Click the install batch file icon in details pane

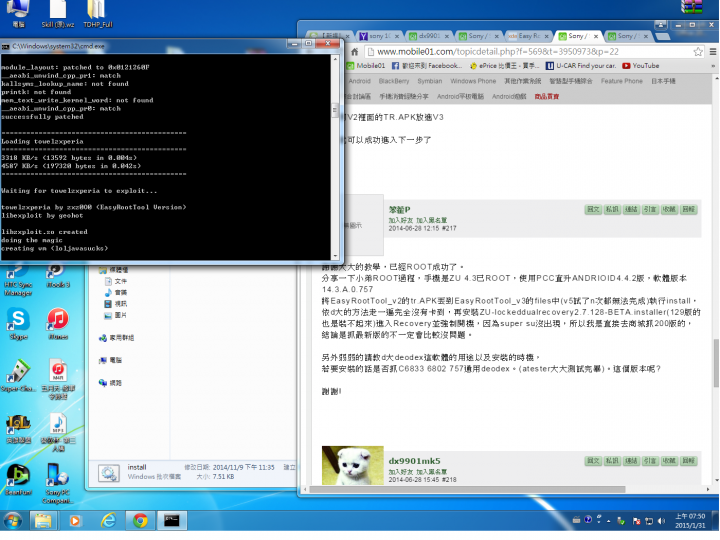click(x=109, y=473)
